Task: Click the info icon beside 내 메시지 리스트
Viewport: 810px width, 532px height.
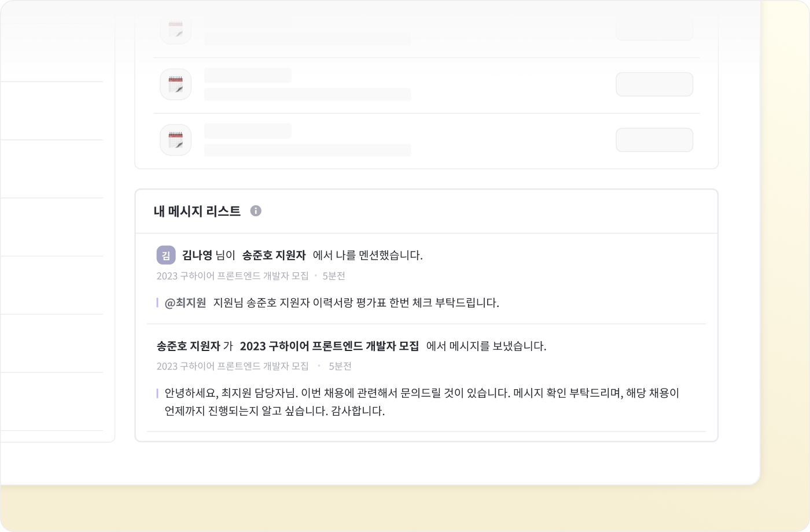Action: (256, 211)
